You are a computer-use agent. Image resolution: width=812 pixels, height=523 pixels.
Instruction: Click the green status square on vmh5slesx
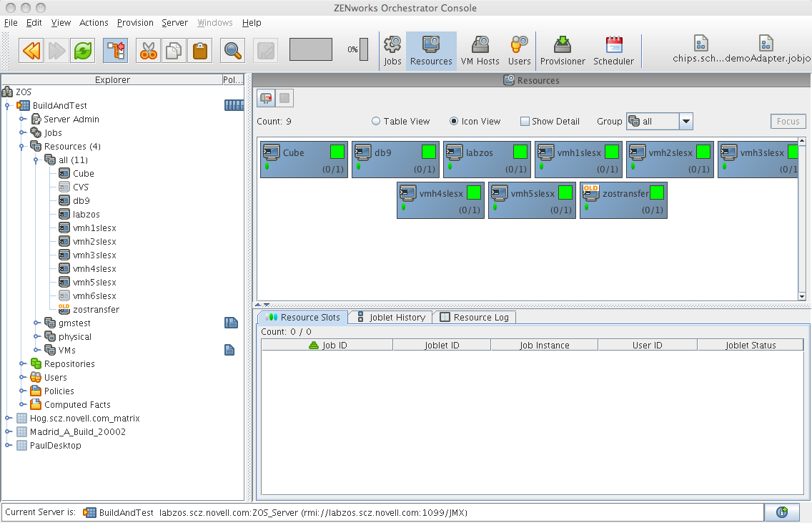point(565,192)
